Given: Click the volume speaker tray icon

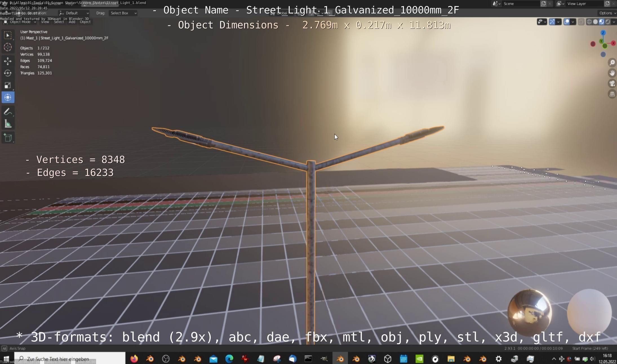Looking at the screenshot, I should pyautogui.click(x=592, y=359).
